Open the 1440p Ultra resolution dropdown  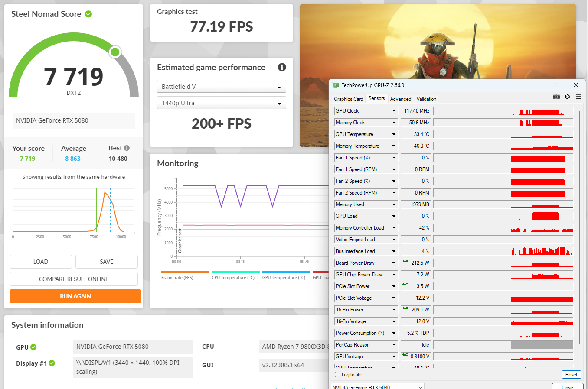222,103
